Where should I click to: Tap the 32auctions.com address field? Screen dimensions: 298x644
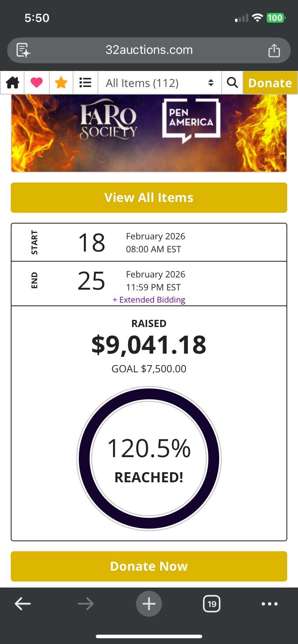click(x=149, y=50)
